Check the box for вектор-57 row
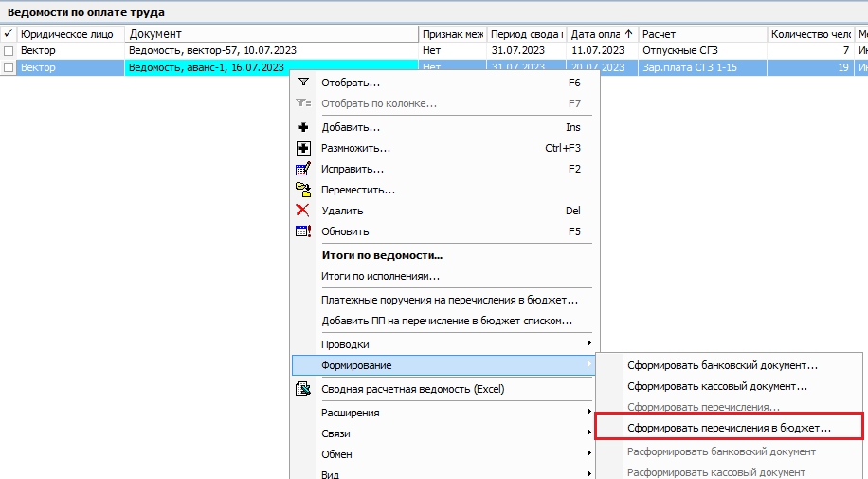Screen dimensions: 868x479 [x=9, y=50]
